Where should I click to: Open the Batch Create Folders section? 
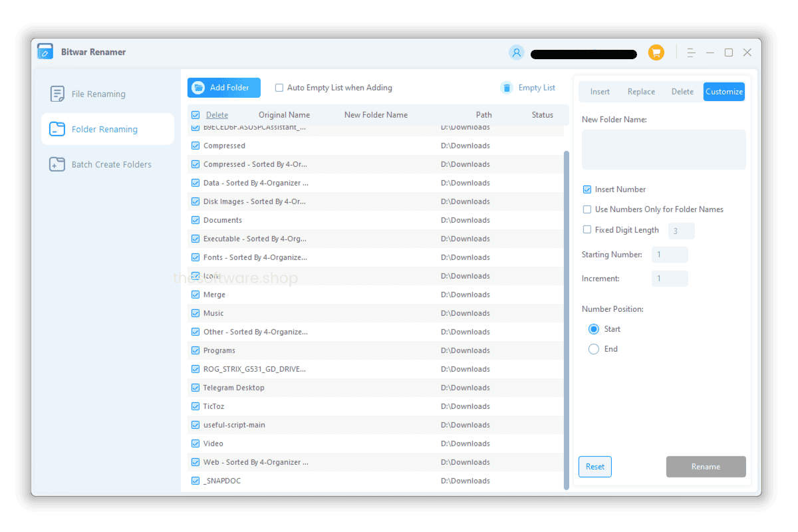point(108,164)
